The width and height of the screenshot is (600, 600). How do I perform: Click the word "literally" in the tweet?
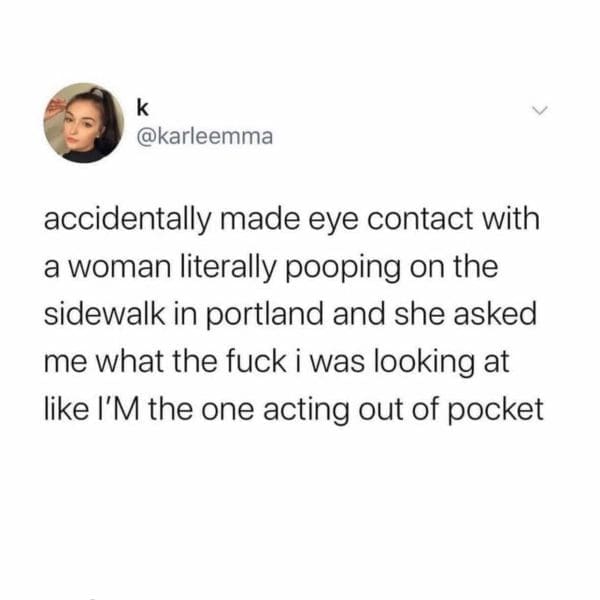pyautogui.click(x=228, y=267)
